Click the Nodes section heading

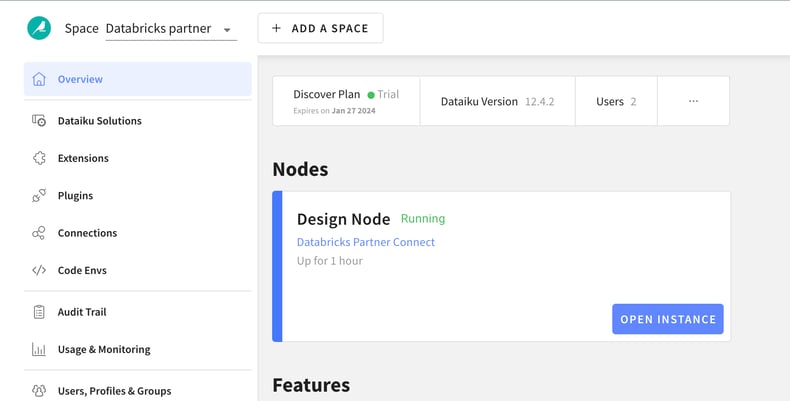300,169
